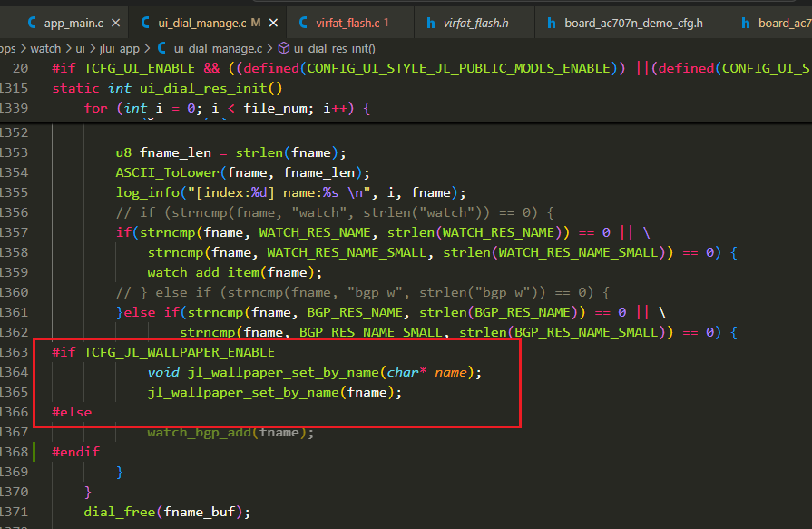Click the C file icon on virfat_flash.c tab
The height and width of the screenshot is (529, 812).
pyautogui.click(x=303, y=23)
